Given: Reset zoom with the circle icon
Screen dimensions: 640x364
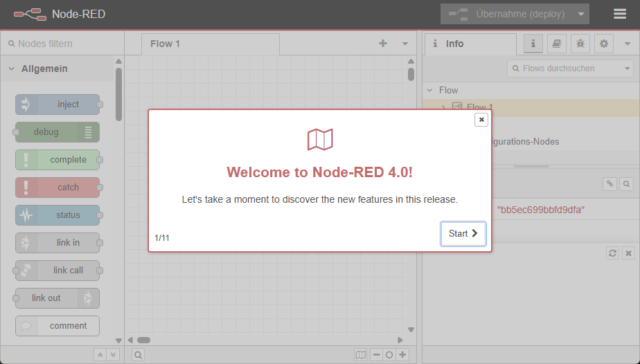Looking at the screenshot, I should [x=389, y=355].
